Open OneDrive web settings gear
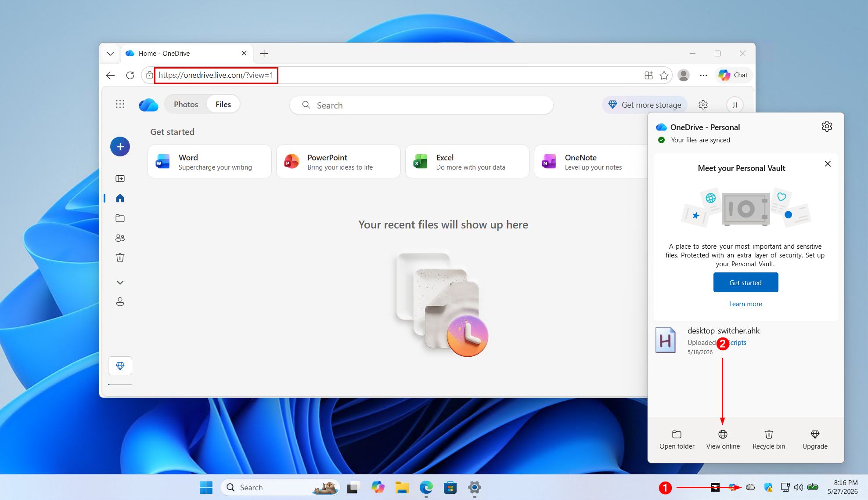The width and height of the screenshot is (868, 500). click(x=703, y=105)
